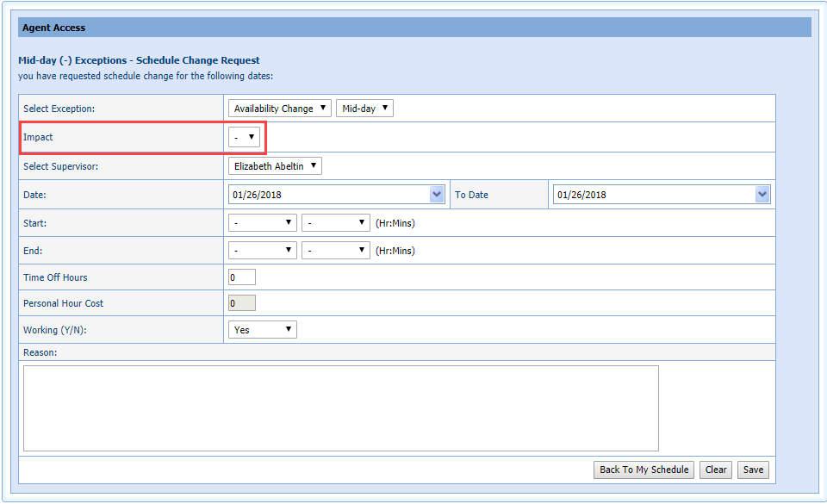Click inside the Date text field
Viewport: 827px width, 504px height.
327,195
